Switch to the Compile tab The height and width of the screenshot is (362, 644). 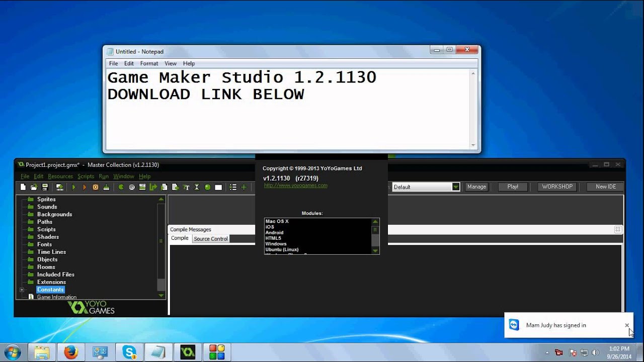coord(180,238)
